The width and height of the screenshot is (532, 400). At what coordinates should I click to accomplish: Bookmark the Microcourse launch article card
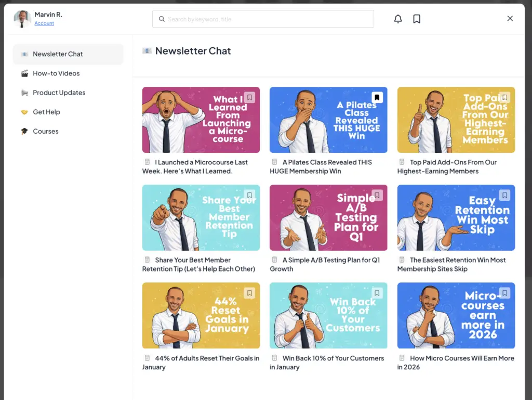[249, 97]
